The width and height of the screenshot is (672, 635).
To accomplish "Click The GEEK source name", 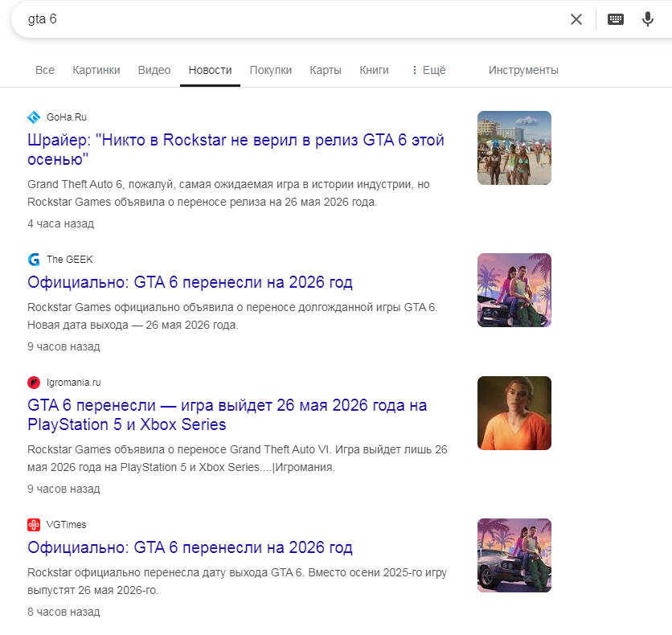I will 70,260.
